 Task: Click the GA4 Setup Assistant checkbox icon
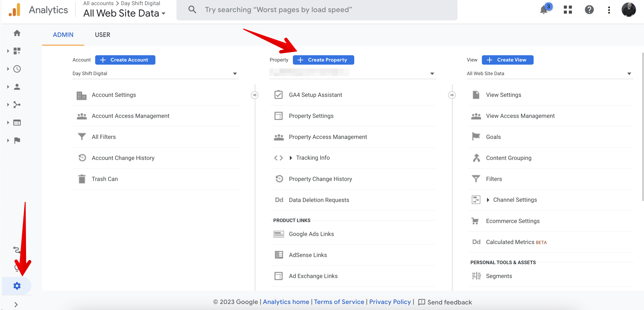click(279, 95)
